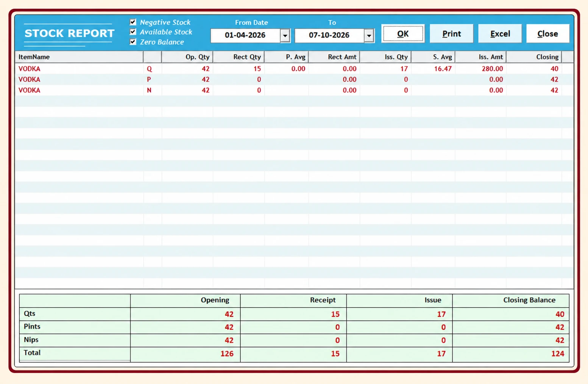Click the Iss. Amt value 280.00
Viewport: 588px width, 384px height.
pos(492,69)
